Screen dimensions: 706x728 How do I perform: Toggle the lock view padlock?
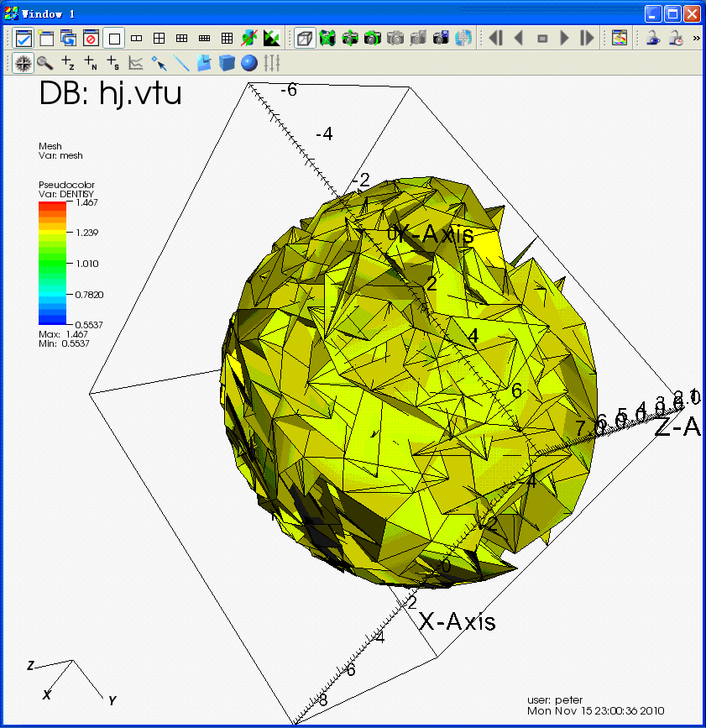pyautogui.click(x=651, y=38)
